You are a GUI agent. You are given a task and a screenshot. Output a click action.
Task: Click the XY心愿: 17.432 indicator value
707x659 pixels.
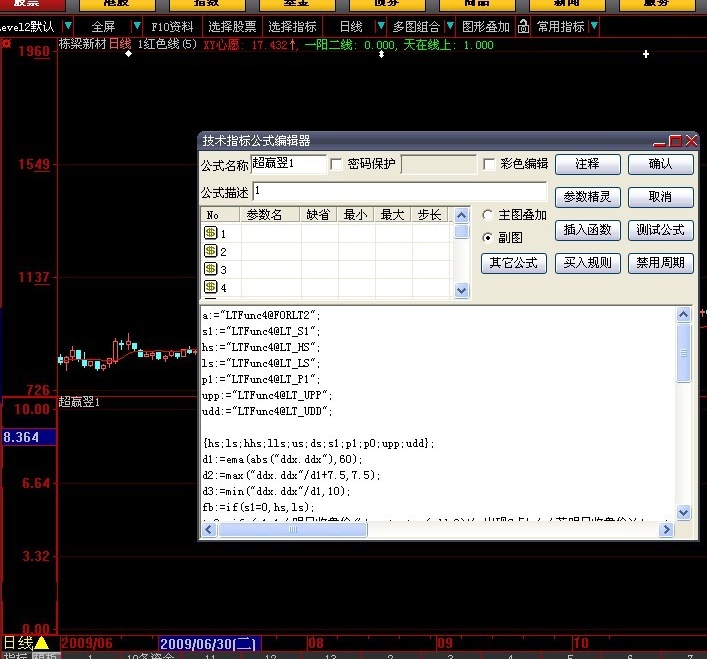coord(250,45)
